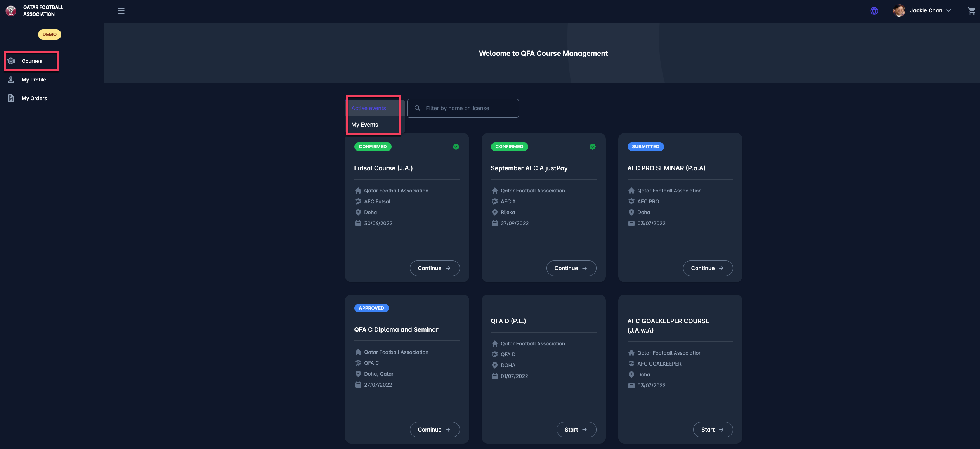Click search magnifier icon in filter
This screenshot has height=449, width=980.
coord(418,108)
